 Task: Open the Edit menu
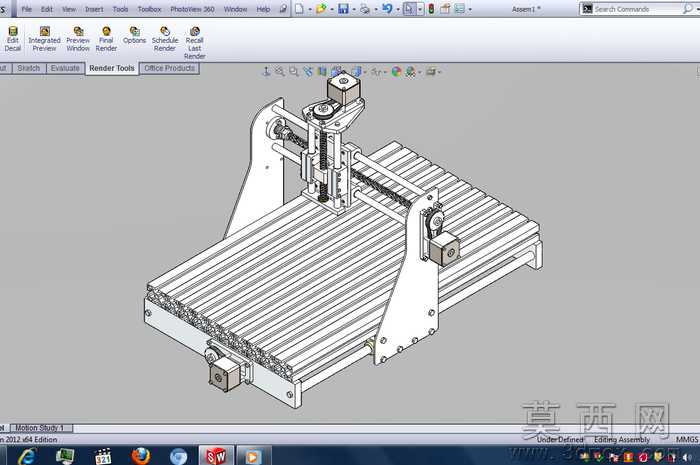coord(47,9)
